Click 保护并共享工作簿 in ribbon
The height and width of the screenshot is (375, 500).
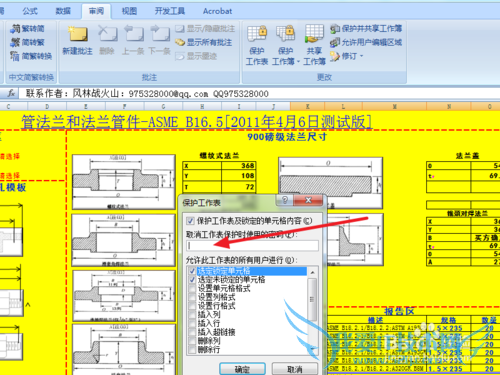click(366, 29)
